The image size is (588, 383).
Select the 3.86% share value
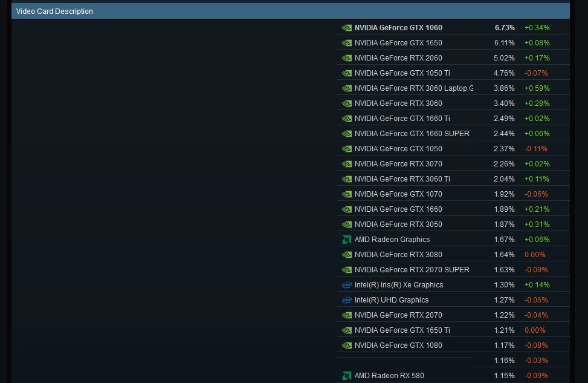coord(505,88)
